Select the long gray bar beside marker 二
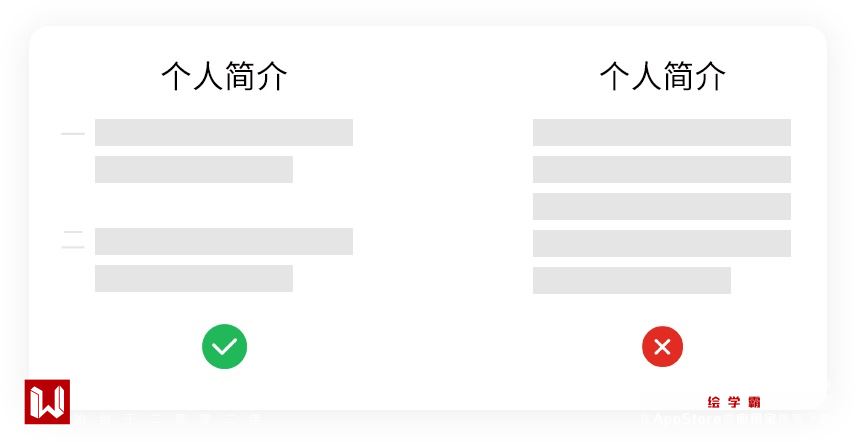The width and height of the screenshot is (856, 442). [224, 241]
